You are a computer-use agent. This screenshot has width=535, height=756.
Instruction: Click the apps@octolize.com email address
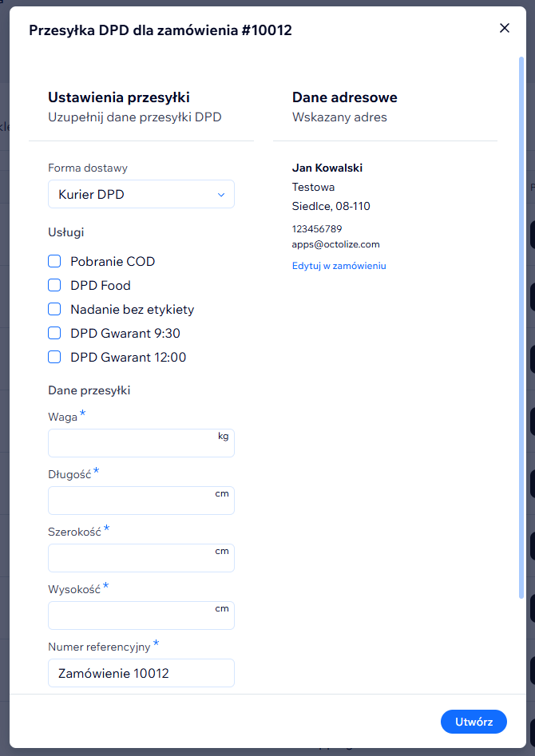tap(335, 244)
